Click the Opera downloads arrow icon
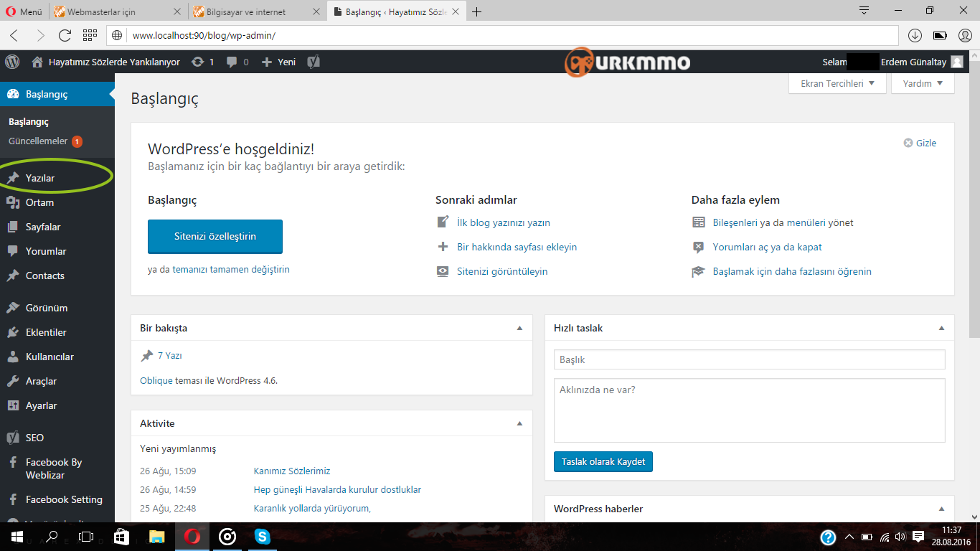The width and height of the screenshot is (980, 551). 915,35
